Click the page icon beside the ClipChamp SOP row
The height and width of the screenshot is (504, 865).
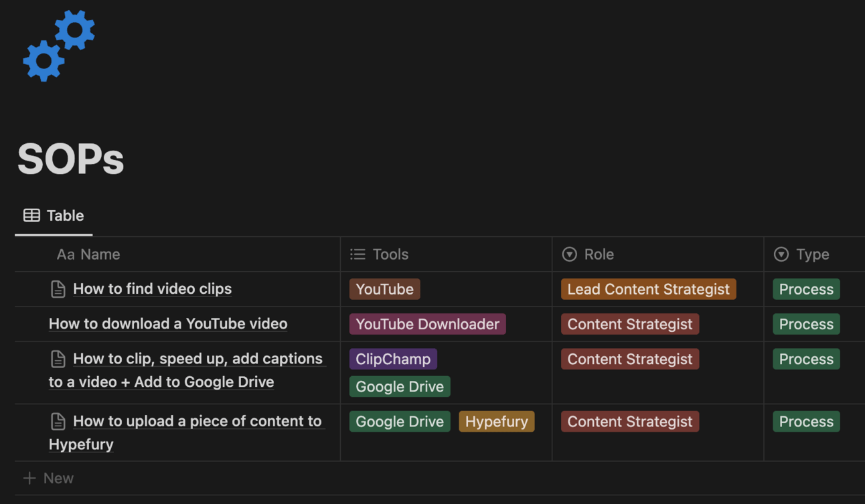58,359
